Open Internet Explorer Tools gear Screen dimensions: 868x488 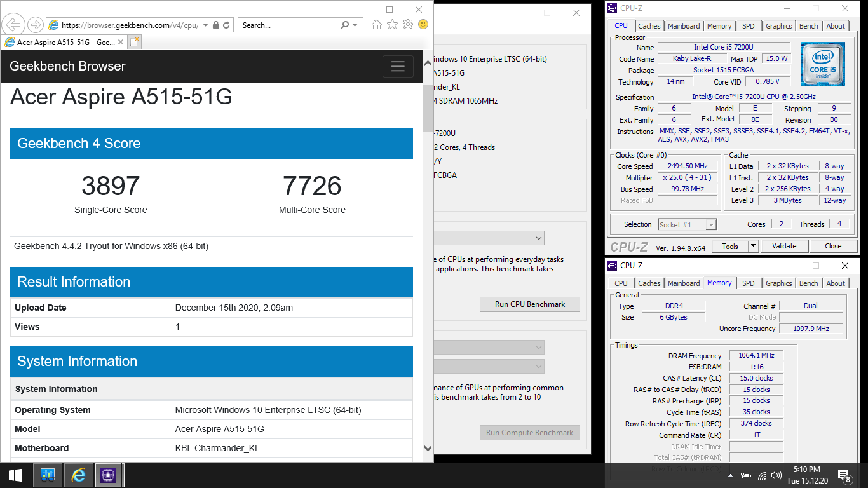[407, 25]
